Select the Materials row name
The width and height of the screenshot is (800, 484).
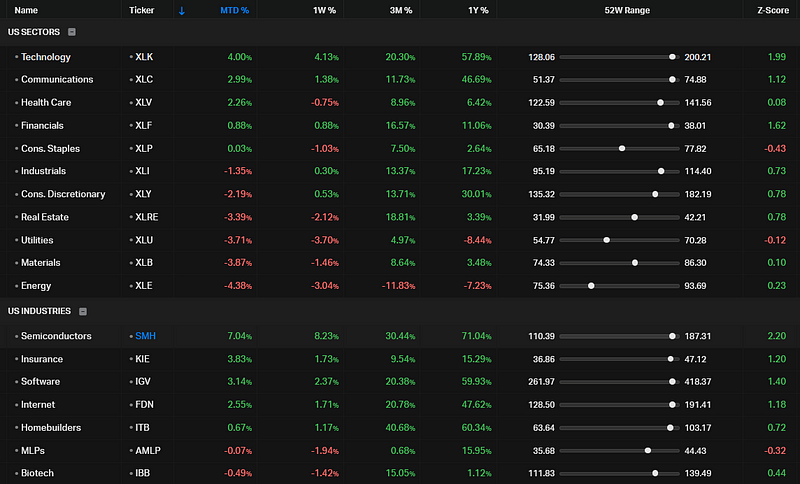pyautogui.click(x=41, y=263)
